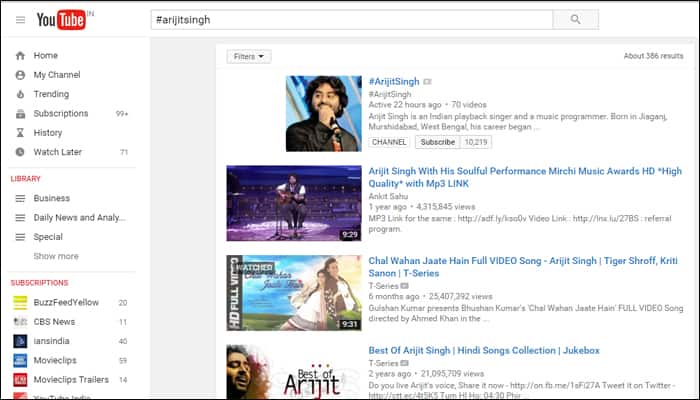Click the My Channel person icon
Image resolution: width=700 pixels, height=400 pixels.
coord(20,75)
